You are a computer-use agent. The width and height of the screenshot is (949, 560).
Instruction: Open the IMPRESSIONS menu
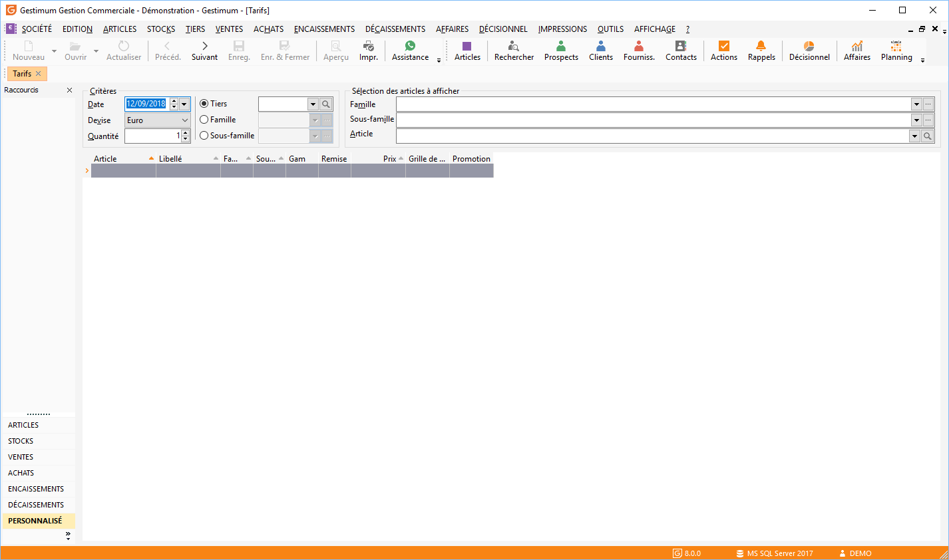562,29
